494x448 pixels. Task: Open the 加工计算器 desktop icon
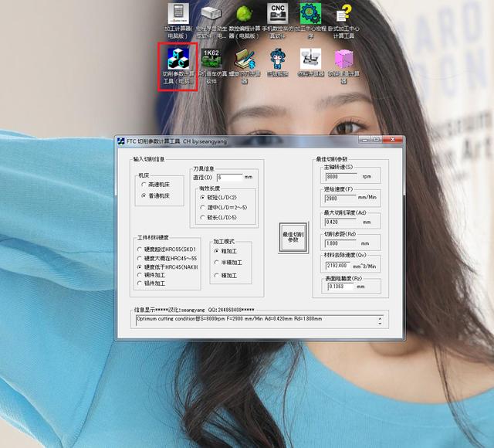coord(178,15)
